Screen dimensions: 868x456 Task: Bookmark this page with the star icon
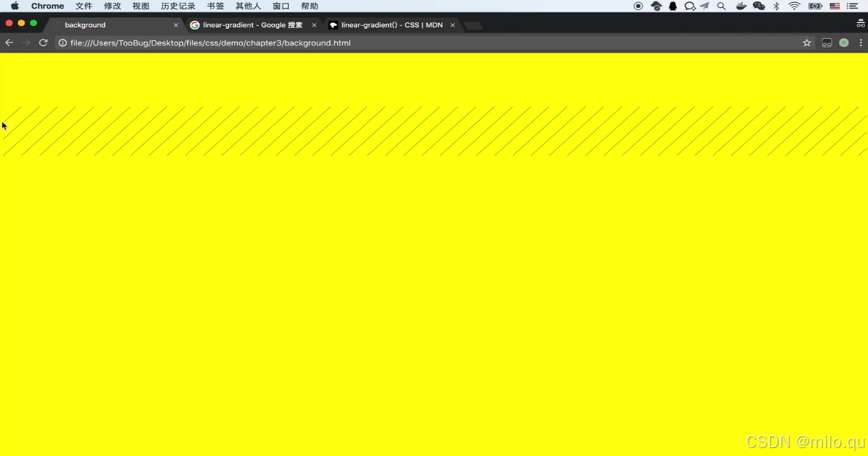point(807,43)
